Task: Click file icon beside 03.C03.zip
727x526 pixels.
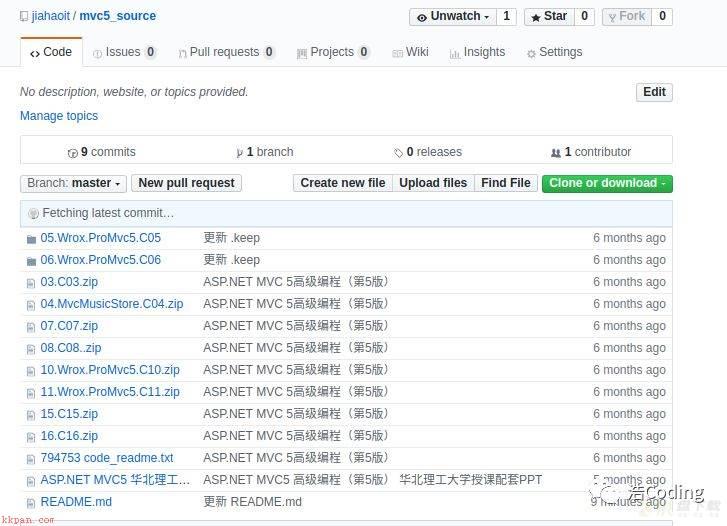Action: pyautogui.click(x=31, y=283)
